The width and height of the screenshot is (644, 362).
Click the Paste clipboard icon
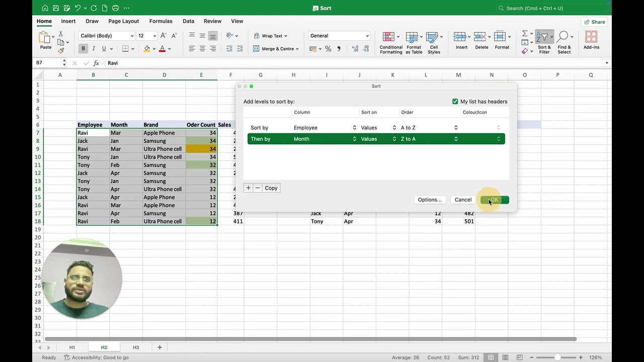coord(45,37)
